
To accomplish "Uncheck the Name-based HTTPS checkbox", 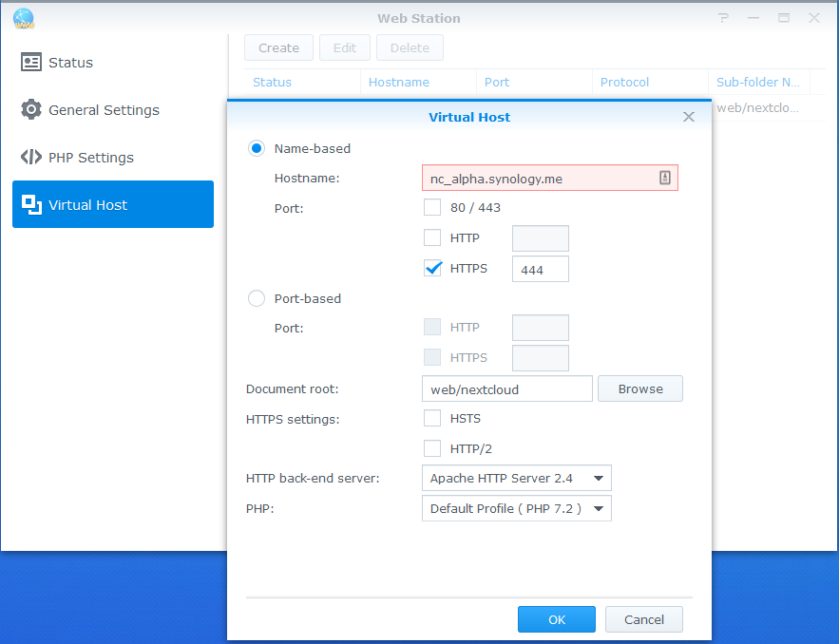I will (x=432, y=268).
